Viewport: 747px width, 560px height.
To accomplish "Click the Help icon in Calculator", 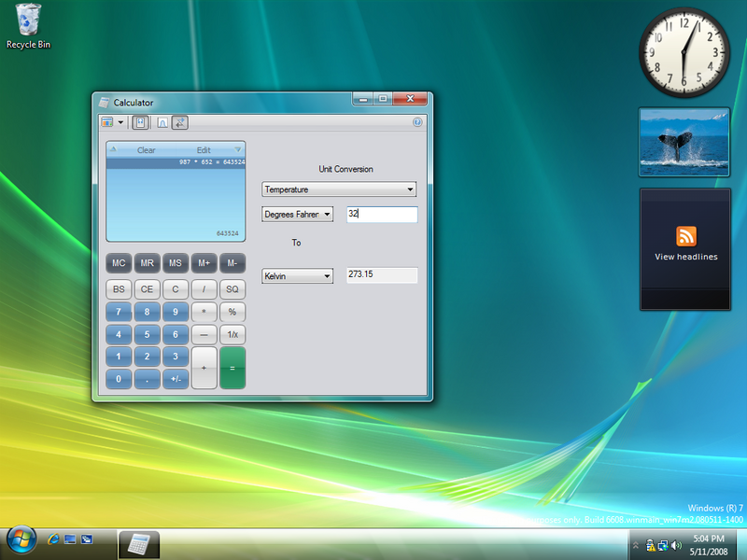I will (417, 122).
